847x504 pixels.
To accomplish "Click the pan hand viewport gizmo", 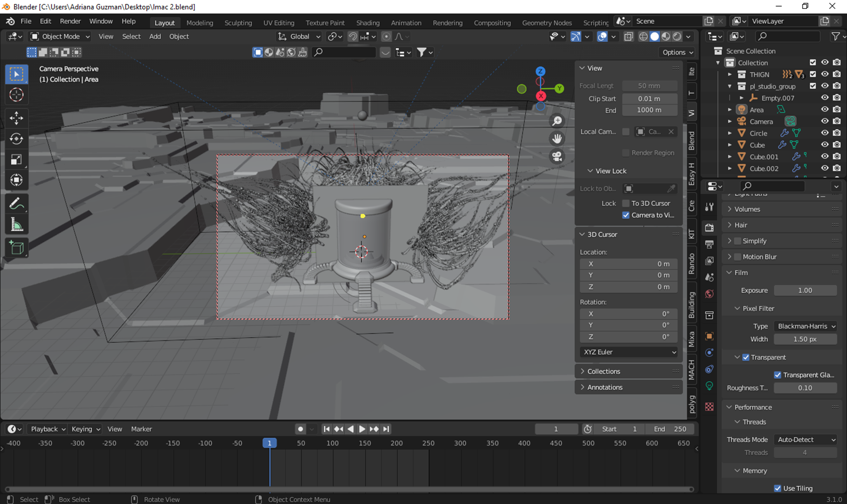I will tap(557, 139).
